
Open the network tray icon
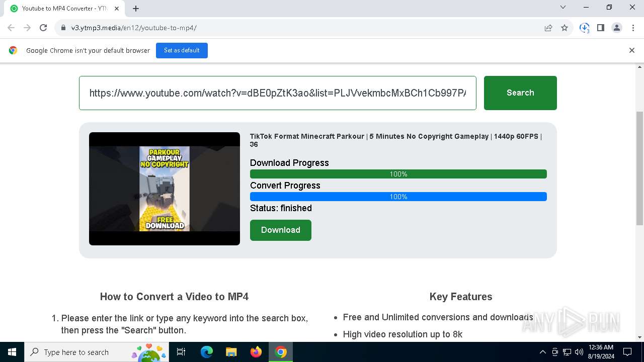567,352
